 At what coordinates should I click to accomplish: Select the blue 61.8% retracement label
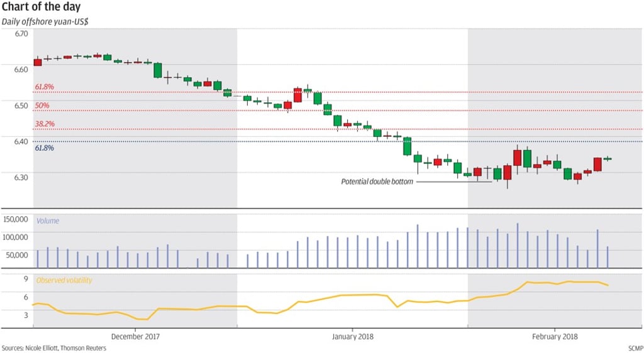45,148
